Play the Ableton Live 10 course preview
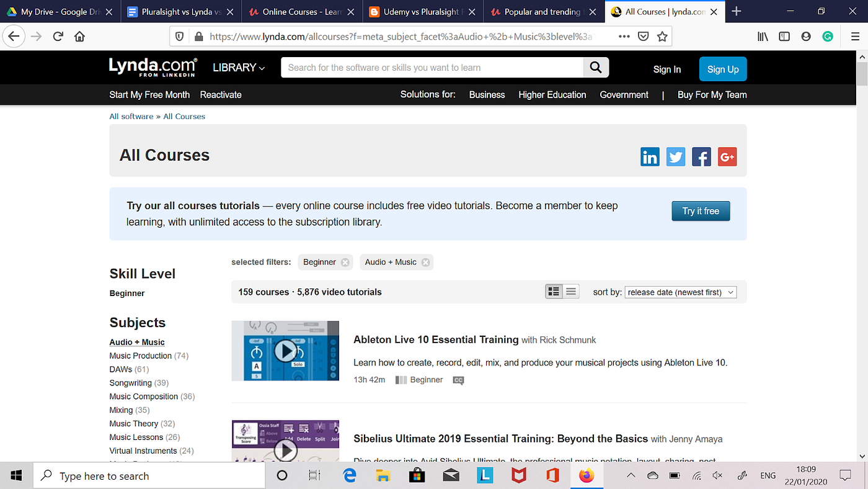 pyautogui.click(x=285, y=351)
